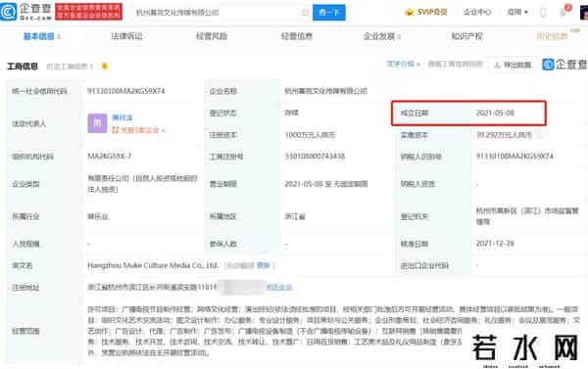The image size is (588, 369).
Task: Click the view official business info link
Action: pos(456,64)
